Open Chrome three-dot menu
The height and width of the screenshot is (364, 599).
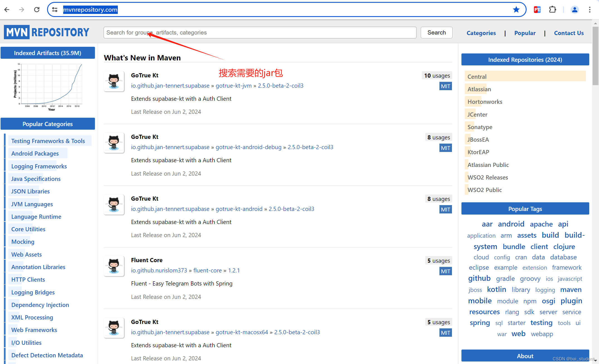(x=590, y=10)
